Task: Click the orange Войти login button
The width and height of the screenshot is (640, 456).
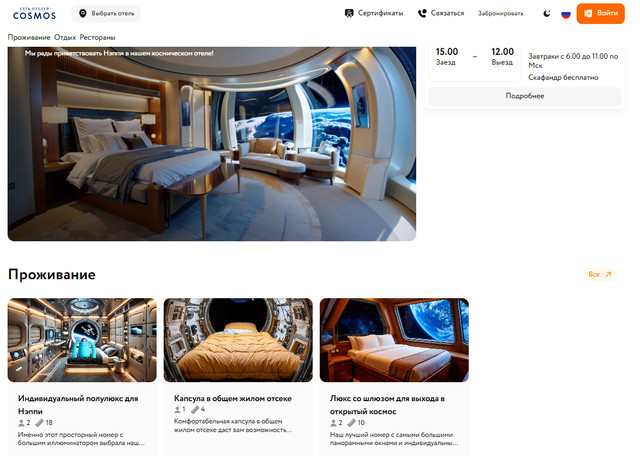Action: click(x=600, y=13)
